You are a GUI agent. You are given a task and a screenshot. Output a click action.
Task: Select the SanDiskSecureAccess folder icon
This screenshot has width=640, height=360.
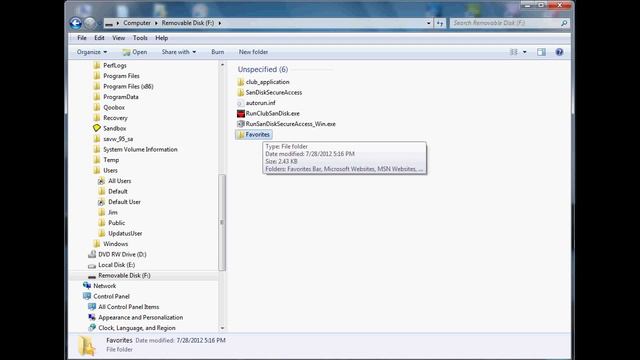[x=240, y=93]
